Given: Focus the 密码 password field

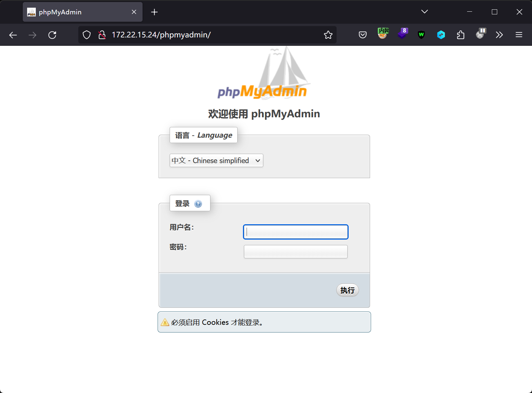Looking at the screenshot, I should (296, 252).
